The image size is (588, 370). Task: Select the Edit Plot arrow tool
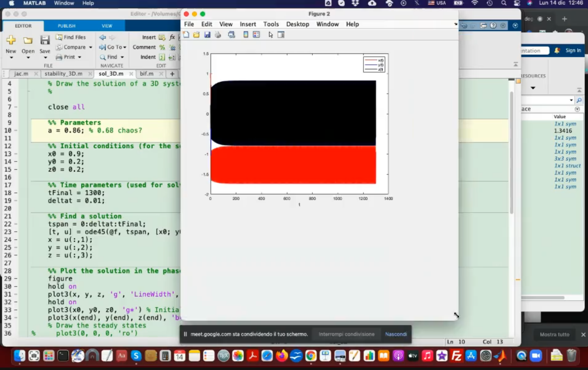[x=270, y=35]
